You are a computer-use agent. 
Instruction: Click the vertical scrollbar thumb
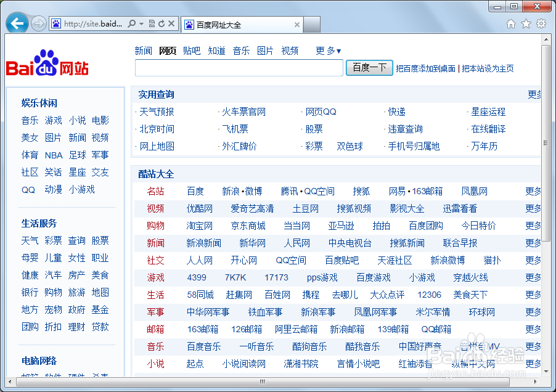click(546, 143)
